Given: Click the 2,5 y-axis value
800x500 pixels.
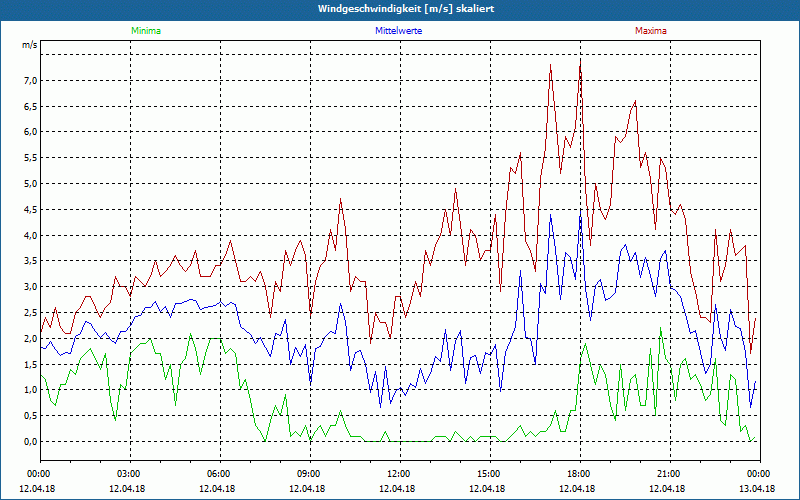Looking at the screenshot, I should (x=30, y=312).
